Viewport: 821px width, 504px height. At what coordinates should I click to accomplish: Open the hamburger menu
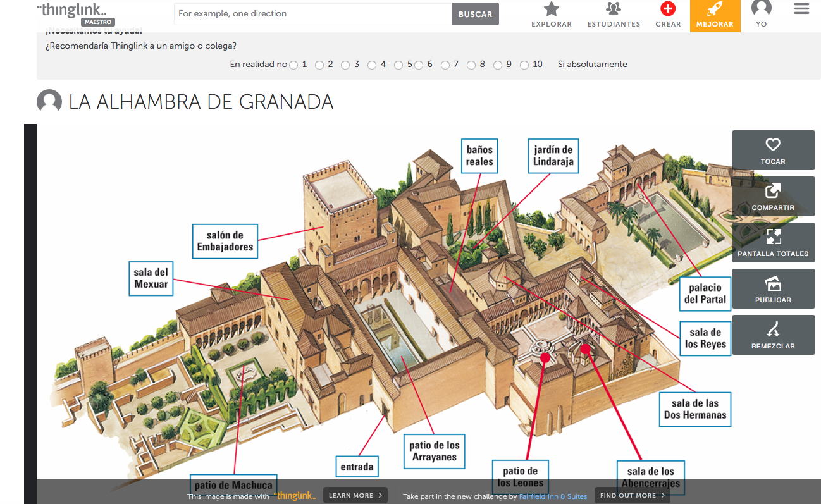click(x=801, y=9)
